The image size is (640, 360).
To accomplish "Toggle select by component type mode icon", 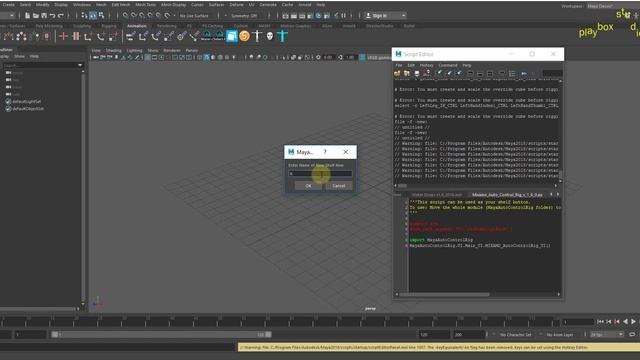I will pos(101,16).
